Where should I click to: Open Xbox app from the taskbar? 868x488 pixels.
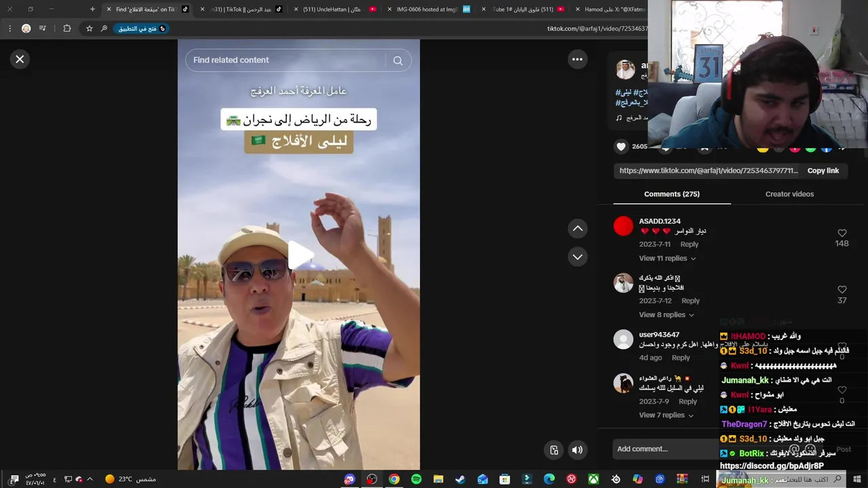click(593, 479)
